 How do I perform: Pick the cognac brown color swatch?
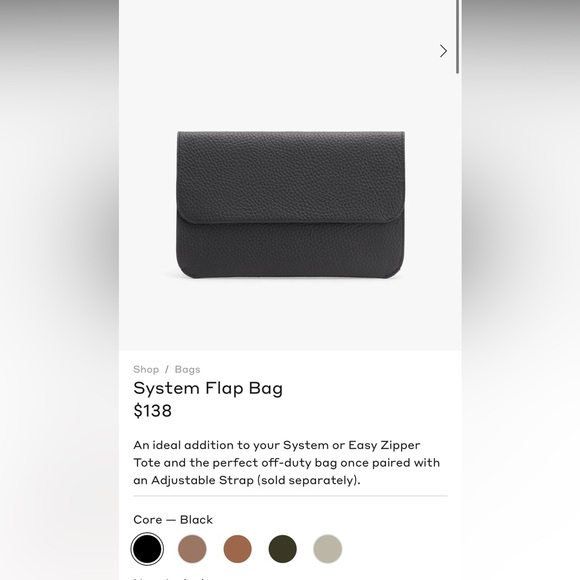click(x=237, y=549)
